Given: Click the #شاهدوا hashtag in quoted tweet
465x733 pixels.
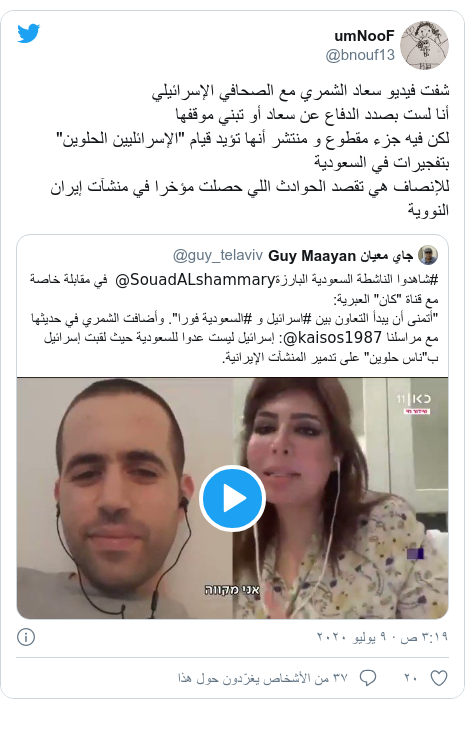Looking at the screenshot, I should pyautogui.click(x=420, y=280).
